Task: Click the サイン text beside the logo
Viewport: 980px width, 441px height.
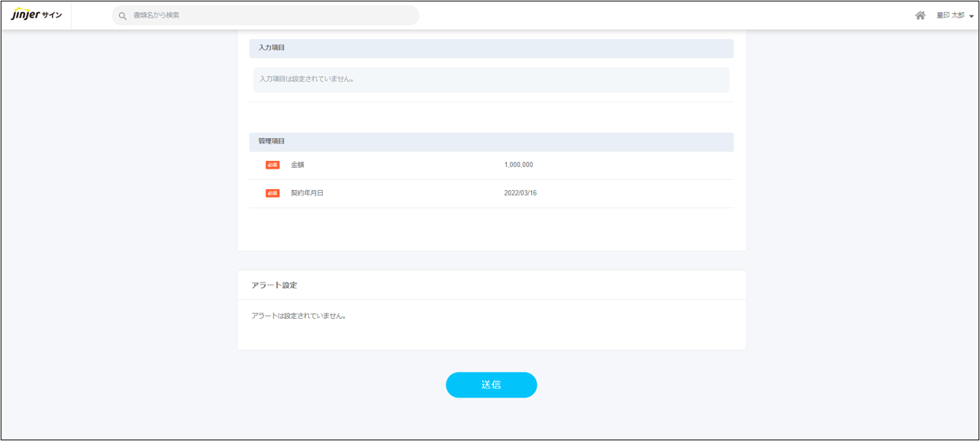Action: pyautogui.click(x=53, y=15)
